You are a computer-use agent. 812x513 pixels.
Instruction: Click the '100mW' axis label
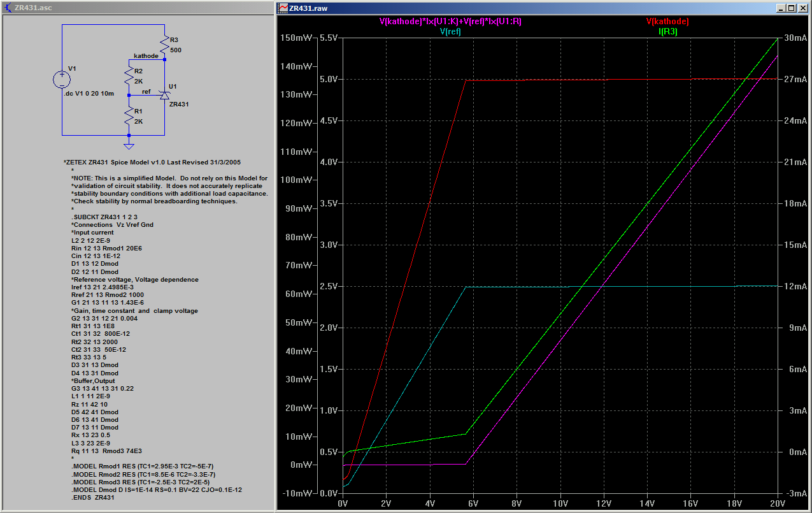point(296,180)
